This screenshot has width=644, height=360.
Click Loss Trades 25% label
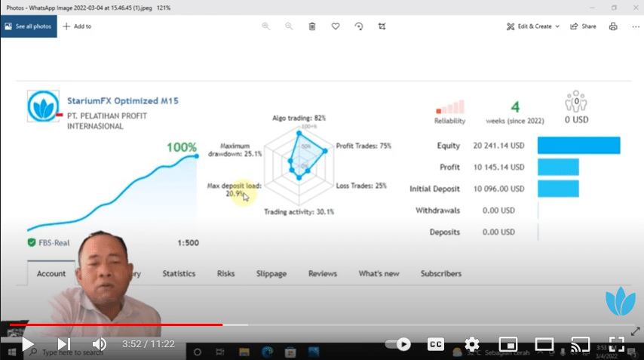[x=361, y=186]
